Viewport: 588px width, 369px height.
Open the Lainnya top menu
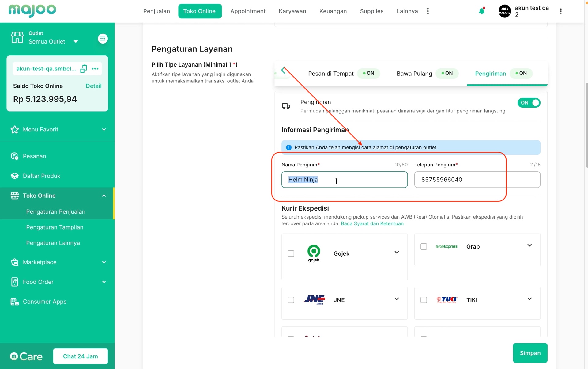pos(407,11)
